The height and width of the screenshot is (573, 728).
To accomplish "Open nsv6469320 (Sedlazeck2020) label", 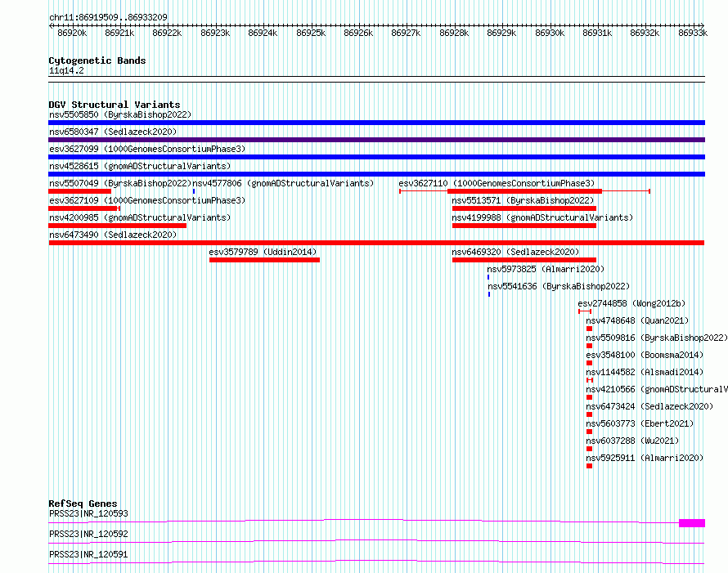I will 515,252.
